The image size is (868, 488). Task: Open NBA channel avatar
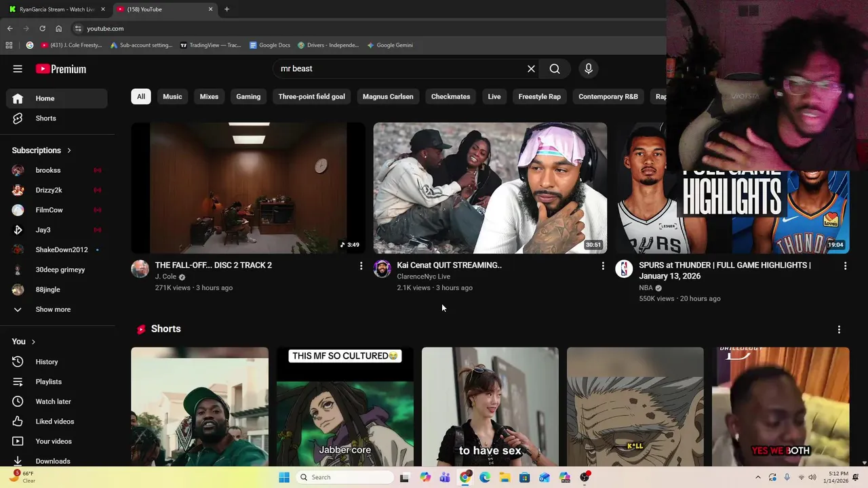[624, 269]
